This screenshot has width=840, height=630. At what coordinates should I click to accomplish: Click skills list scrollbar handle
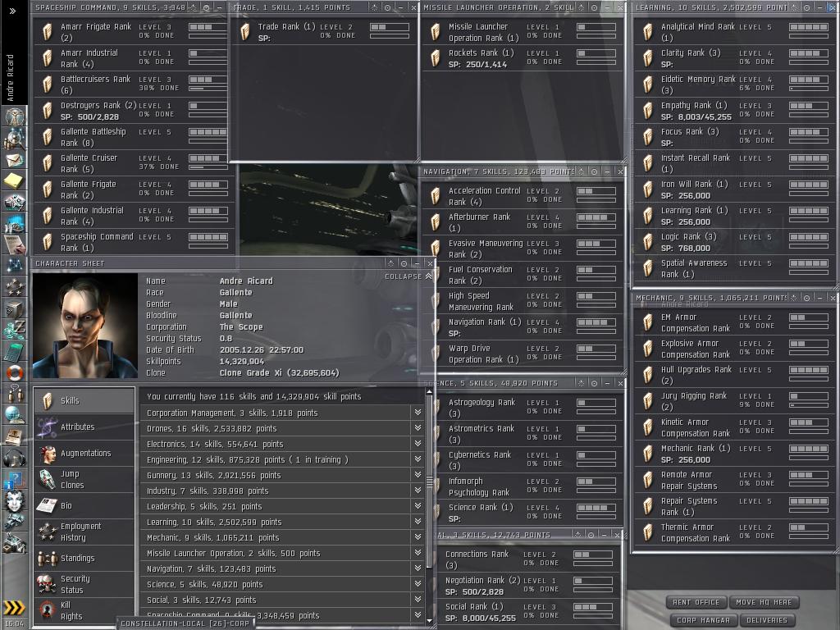tap(429, 482)
